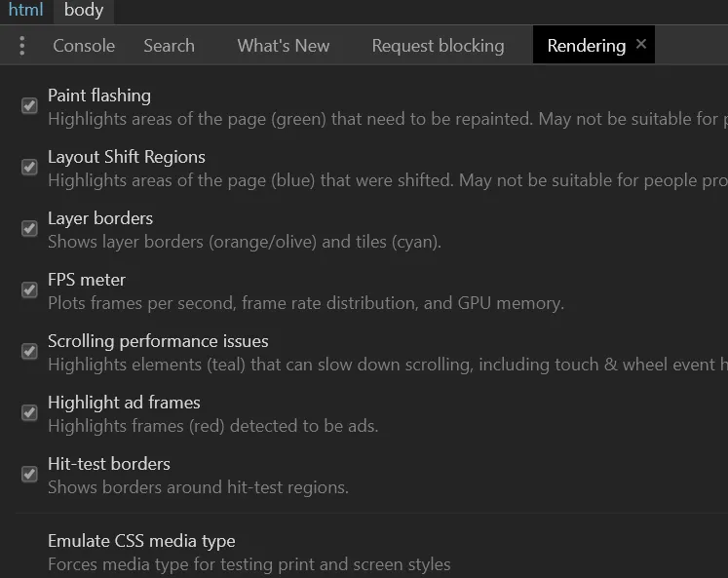This screenshot has height=578, width=728.
Task: Toggle the Hit-test borders checkbox
Action: pyautogui.click(x=30, y=474)
